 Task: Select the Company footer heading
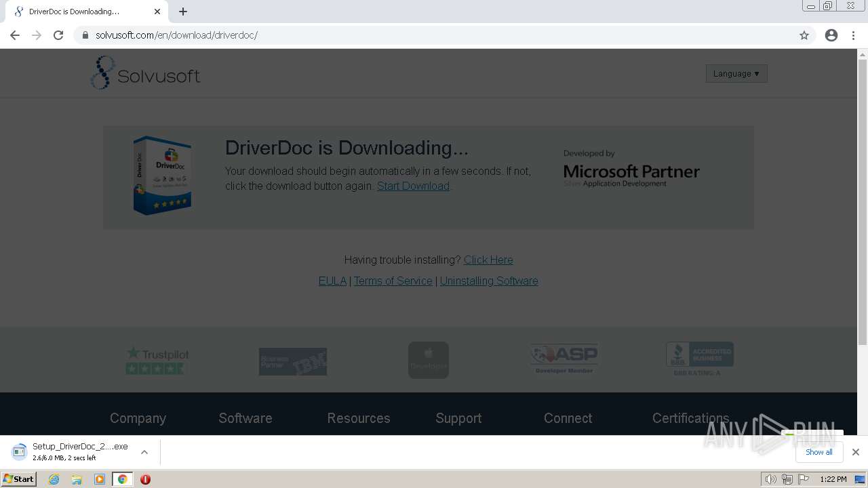(138, 418)
